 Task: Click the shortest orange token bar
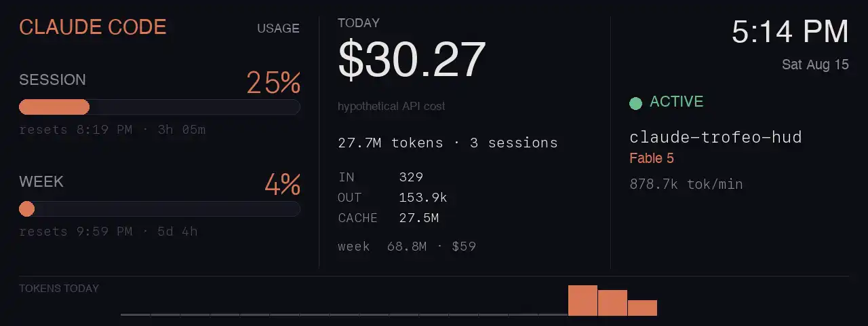[x=642, y=308]
